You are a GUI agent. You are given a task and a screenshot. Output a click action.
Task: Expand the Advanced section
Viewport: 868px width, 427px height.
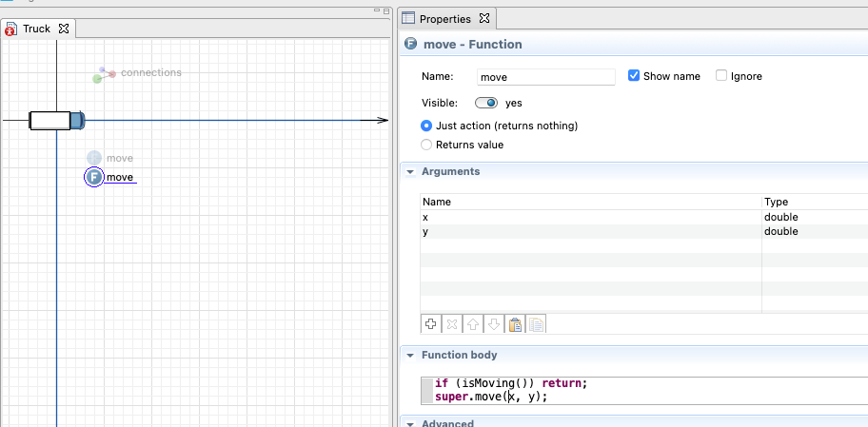point(410,424)
